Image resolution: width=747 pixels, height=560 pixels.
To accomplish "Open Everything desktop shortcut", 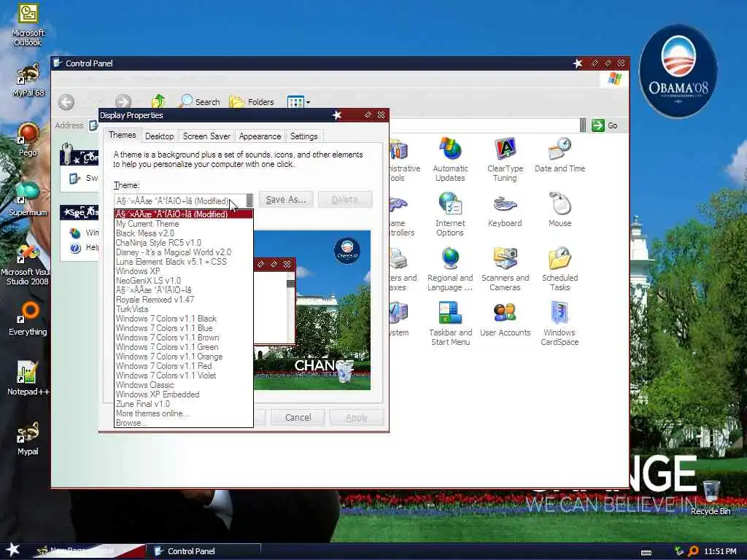I will coord(28,319).
